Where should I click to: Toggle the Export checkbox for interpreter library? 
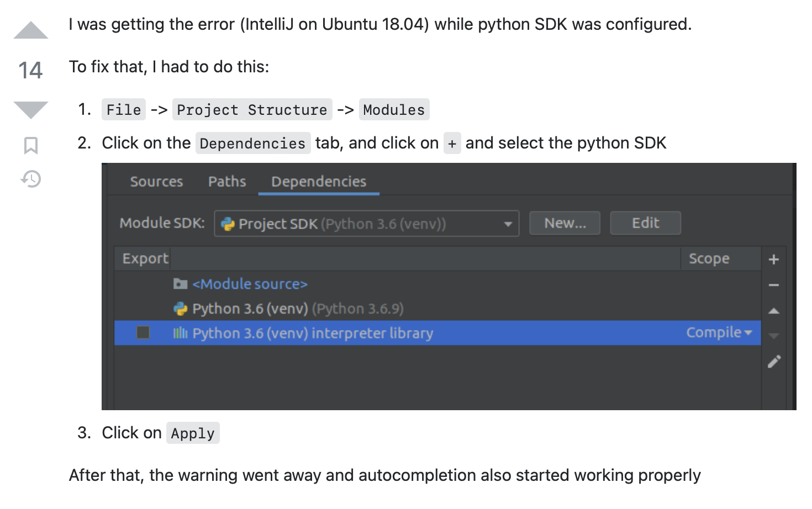[x=143, y=332]
